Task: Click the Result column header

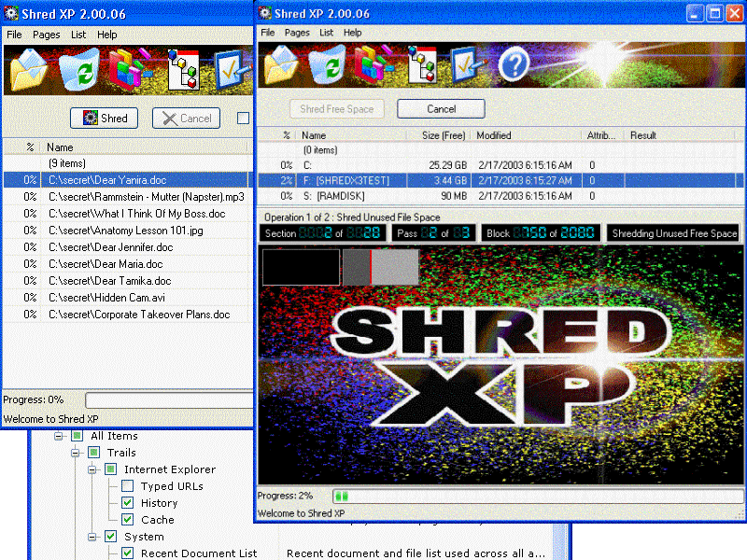Action: [681, 135]
